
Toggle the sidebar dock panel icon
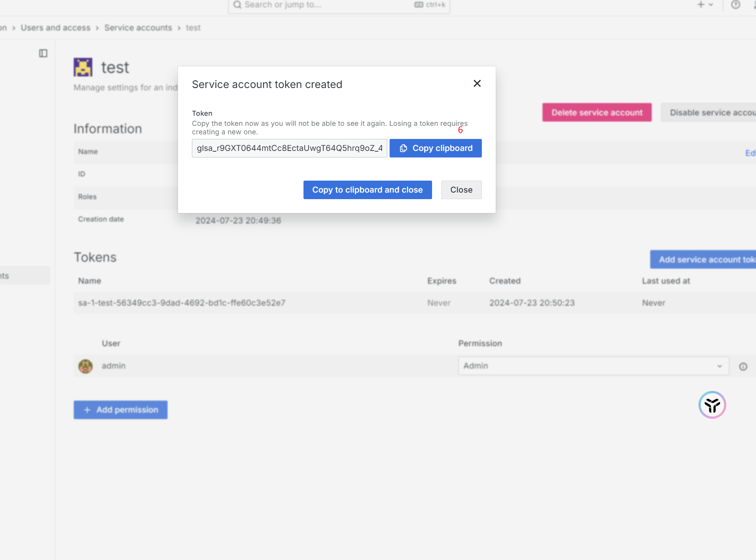43,53
